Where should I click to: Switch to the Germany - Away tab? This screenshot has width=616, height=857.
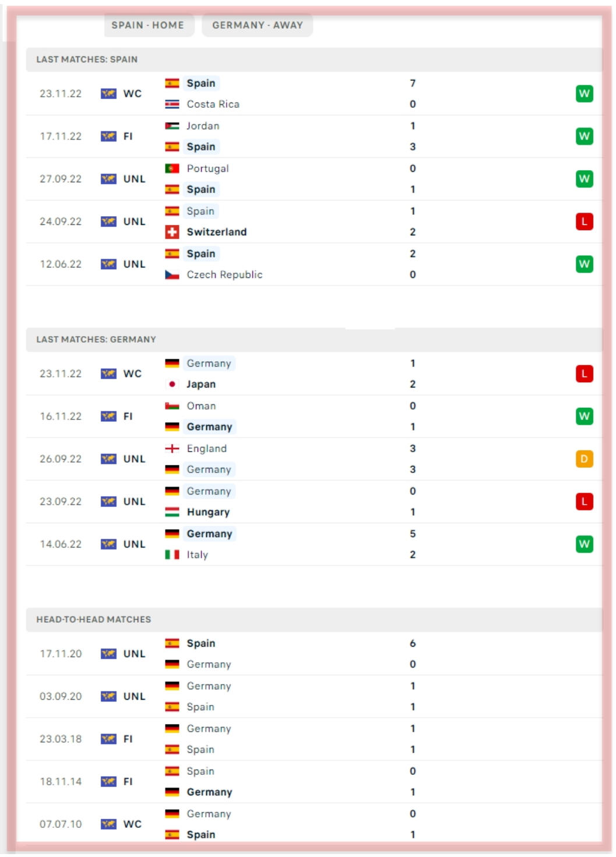pos(257,25)
